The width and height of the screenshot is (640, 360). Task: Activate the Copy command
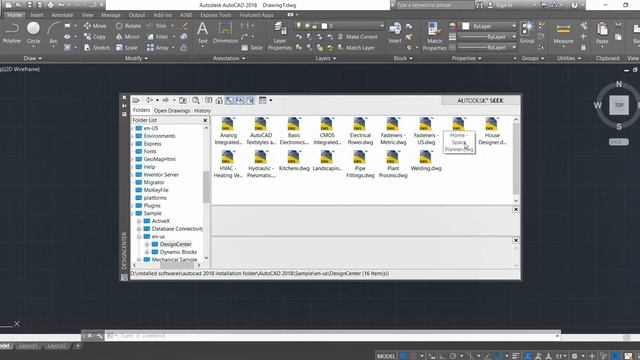(95, 37)
